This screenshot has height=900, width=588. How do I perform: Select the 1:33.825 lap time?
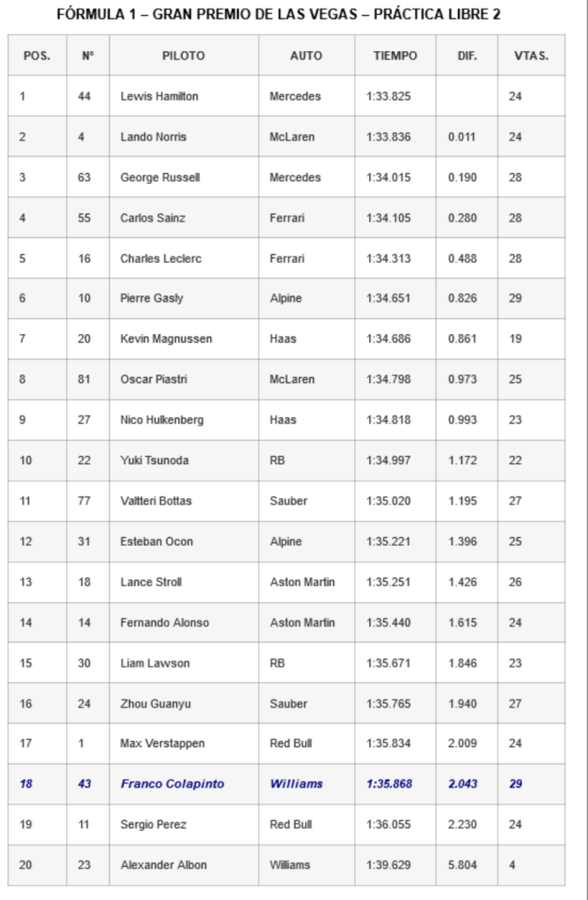point(388,97)
